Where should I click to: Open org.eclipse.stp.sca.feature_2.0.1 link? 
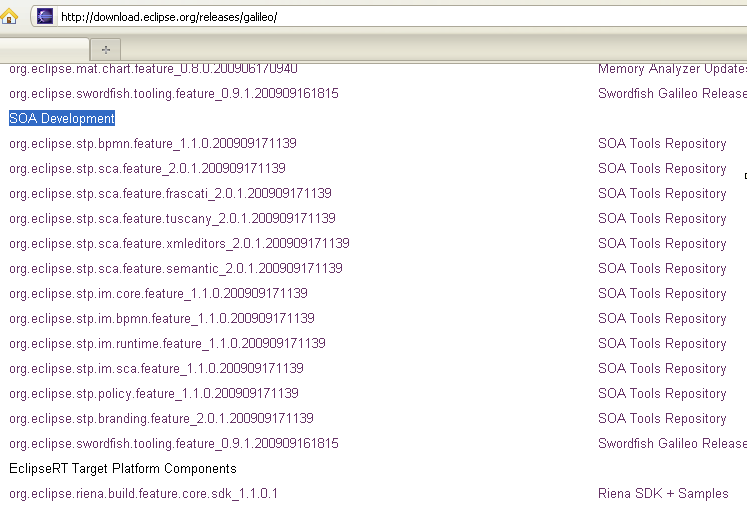point(147,169)
